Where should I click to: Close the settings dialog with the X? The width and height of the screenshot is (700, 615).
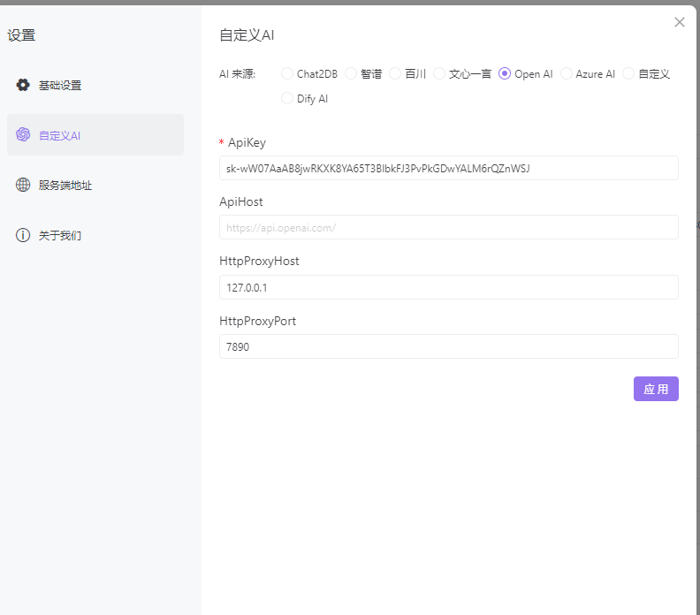tap(680, 22)
